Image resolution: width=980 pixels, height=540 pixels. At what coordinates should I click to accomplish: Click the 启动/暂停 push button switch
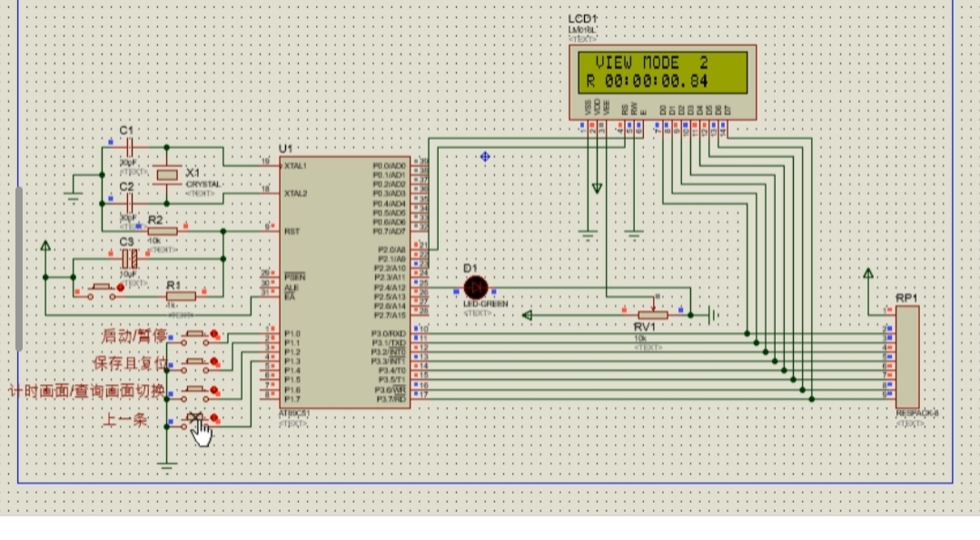pos(195,337)
